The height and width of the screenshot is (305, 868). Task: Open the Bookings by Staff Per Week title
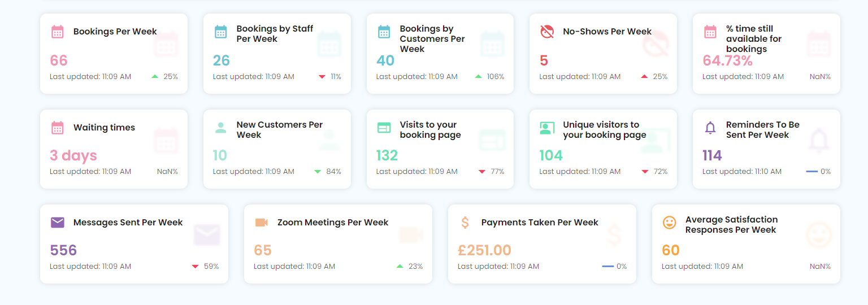click(x=275, y=34)
